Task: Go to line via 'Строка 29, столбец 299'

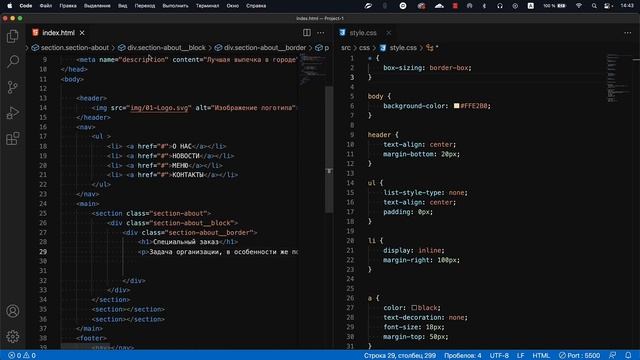Action: (400, 356)
